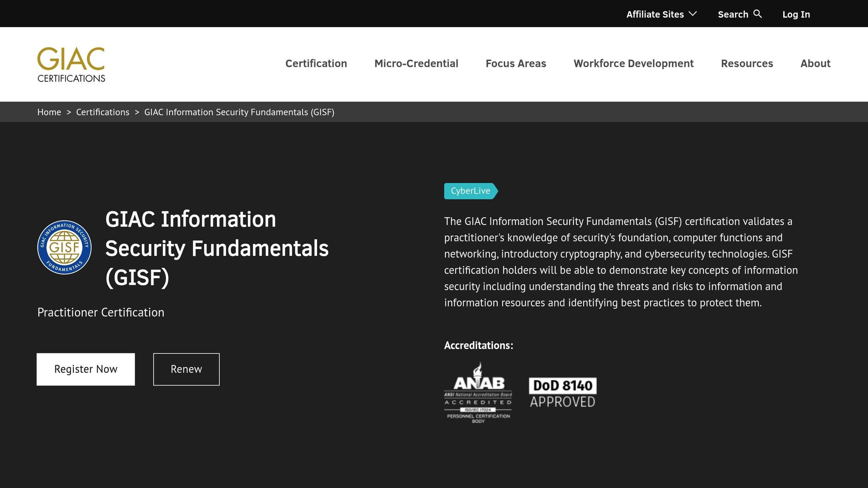Click the GIAC Information Security Fundamentals heading

pyautogui.click(x=217, y=248)
